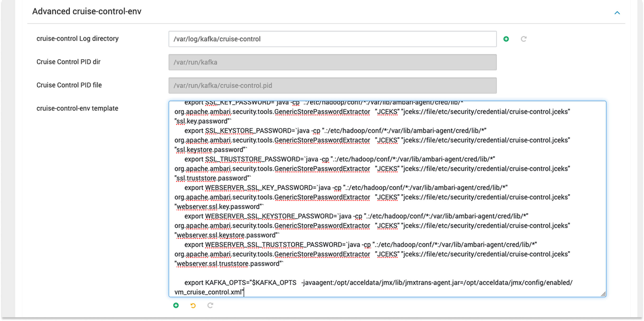
Task: Click the Advanced cruise-control-env section header
Action: click(87, 11)
